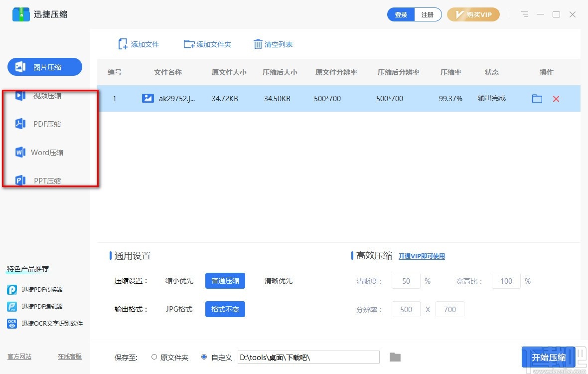Image resolution: width=588 pixels, height=374 pixels.
Task: Select the 图片压缩 sidebar icon
Action: point(44,66)
